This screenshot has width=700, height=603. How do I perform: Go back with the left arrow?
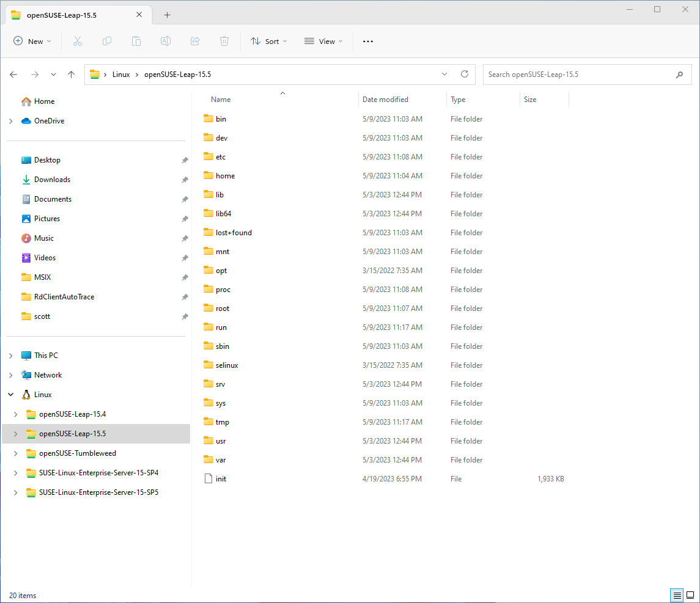[13, 75]
